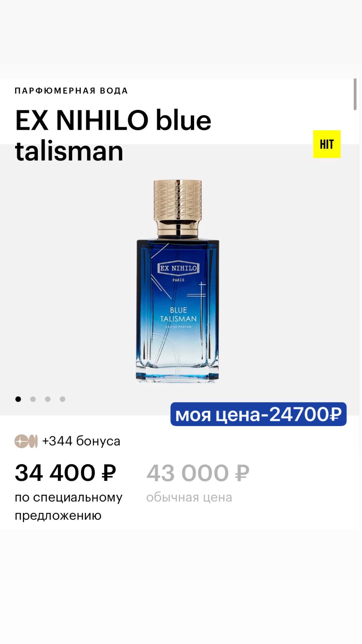The image size is (362, 644).
Task: Click the yellow HIT badge
Action: [327, 144]
